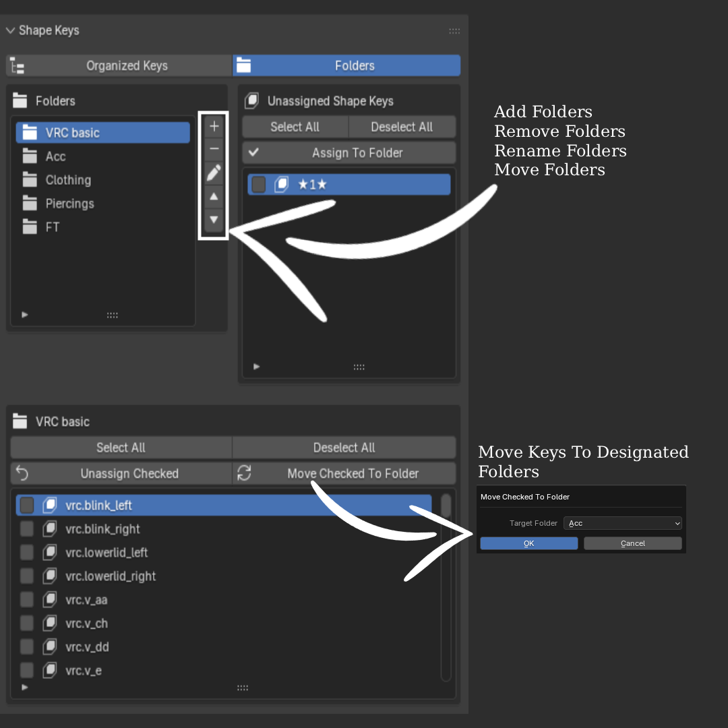The height and width of the screenshot is (728, 728).
Task: Confirm the dialog with OK
Action: click(529, 543)
